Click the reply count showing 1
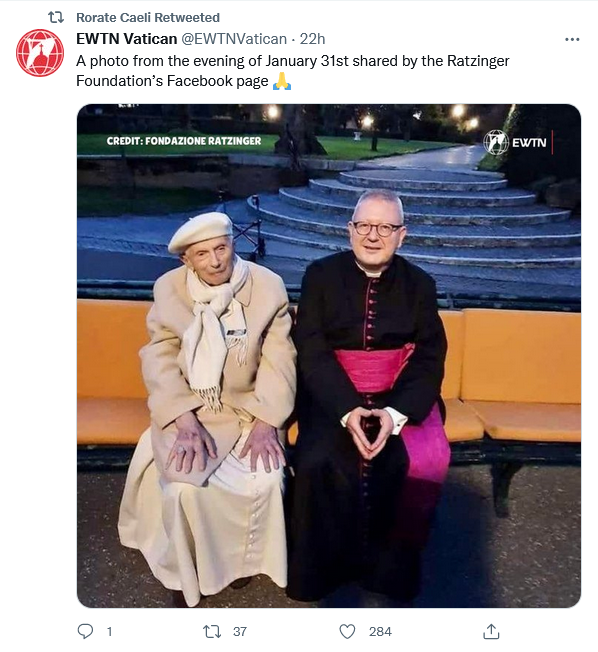The height and width of the screenshot is (652, 598). coord(109,632)
